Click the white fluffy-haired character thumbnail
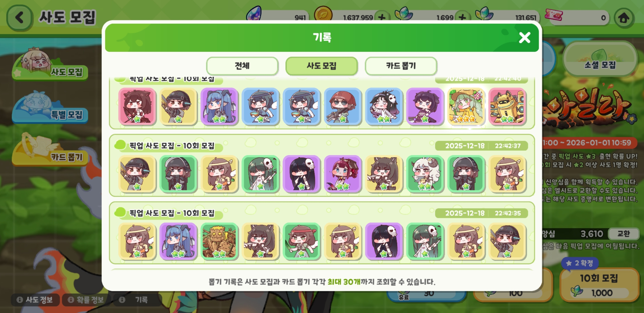The height and width of the screenshot is (313, 644). click(x=425, y=174)
